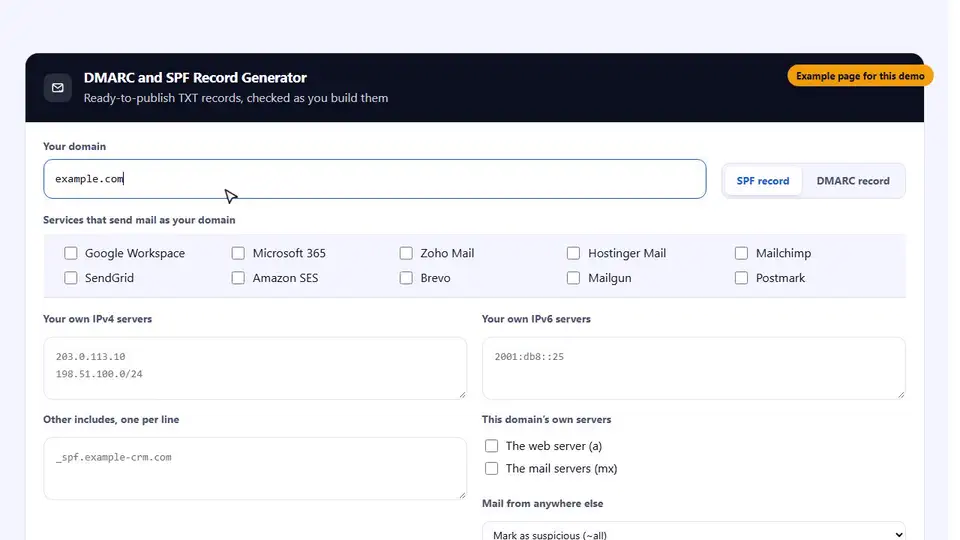Enable the Mailgun checkbox
This screenshot has height=540, width=960.
click(x=573, y=278)
